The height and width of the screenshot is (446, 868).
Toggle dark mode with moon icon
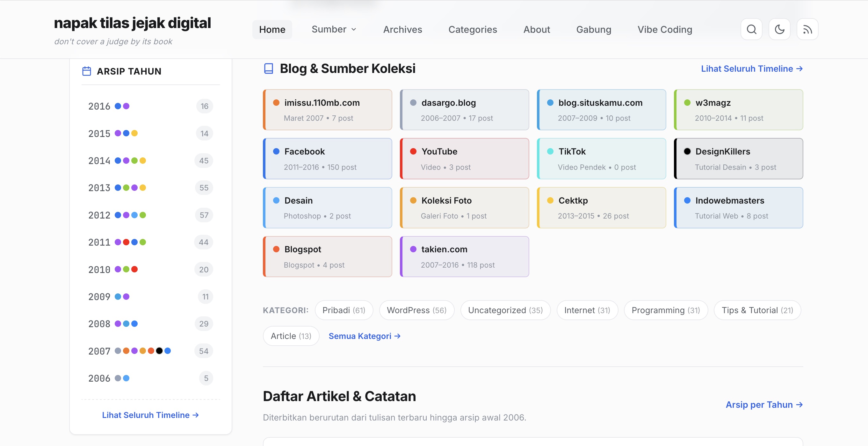pos(779,29)
